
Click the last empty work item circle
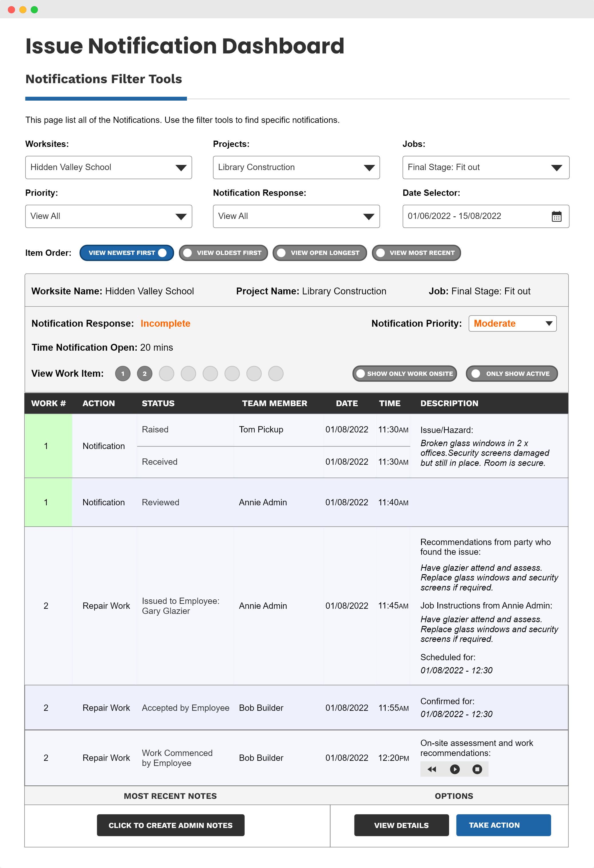276,374
